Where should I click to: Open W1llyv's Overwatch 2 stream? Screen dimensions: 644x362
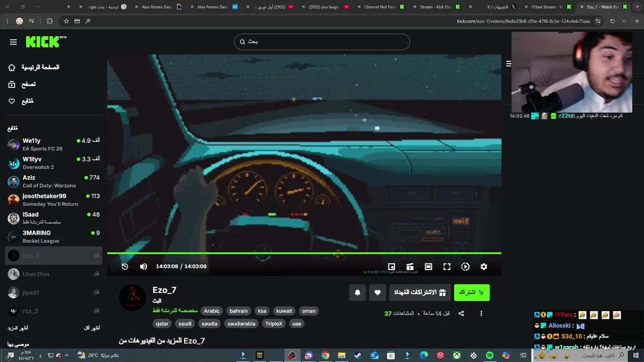click(x=53, y=163)
